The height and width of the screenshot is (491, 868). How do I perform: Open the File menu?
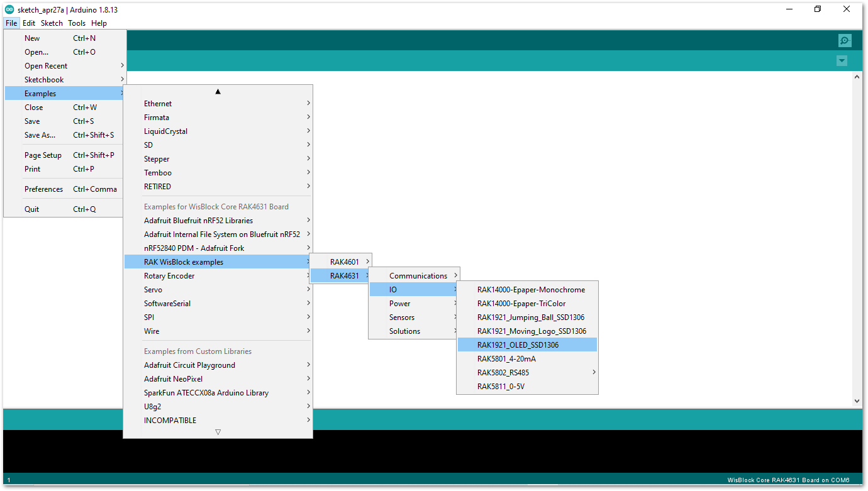coord(11,23)
